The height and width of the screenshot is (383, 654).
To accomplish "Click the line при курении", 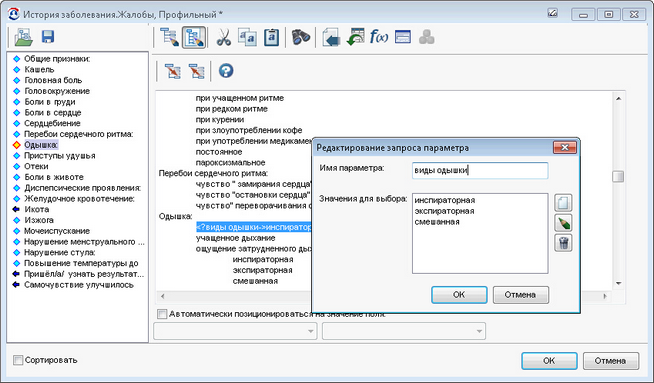I will [x=220, y=120].
